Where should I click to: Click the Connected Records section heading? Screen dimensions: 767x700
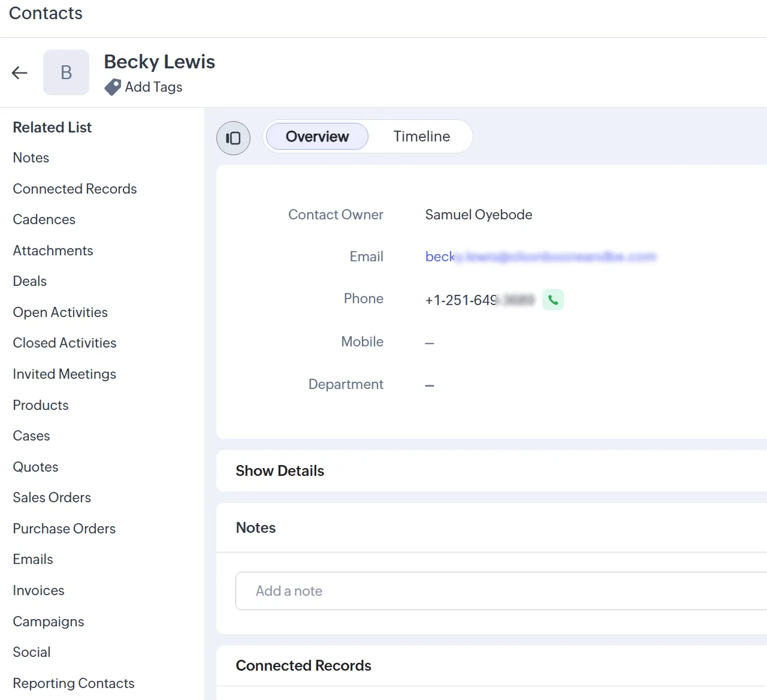[x=304, y=666]
